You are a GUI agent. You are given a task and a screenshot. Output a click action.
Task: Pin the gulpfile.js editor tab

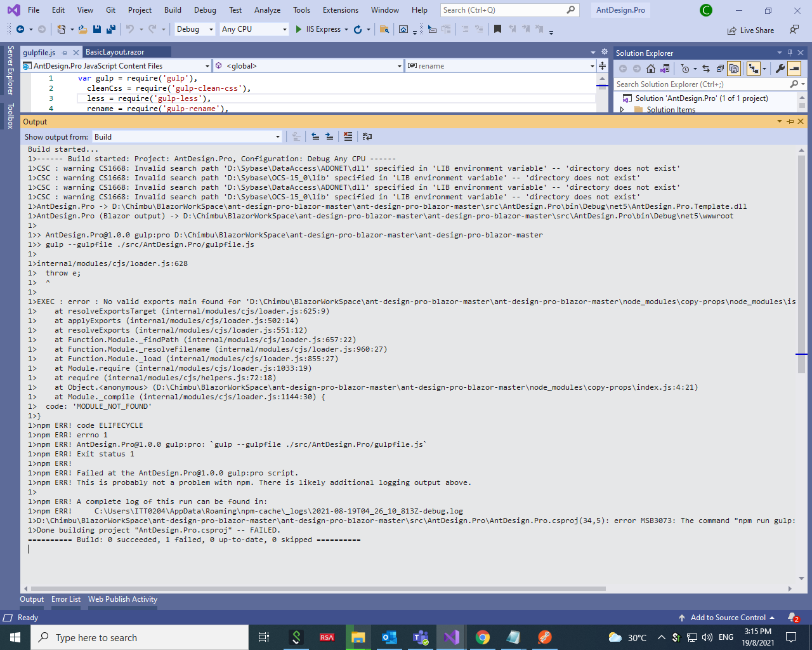coord(65,53)
